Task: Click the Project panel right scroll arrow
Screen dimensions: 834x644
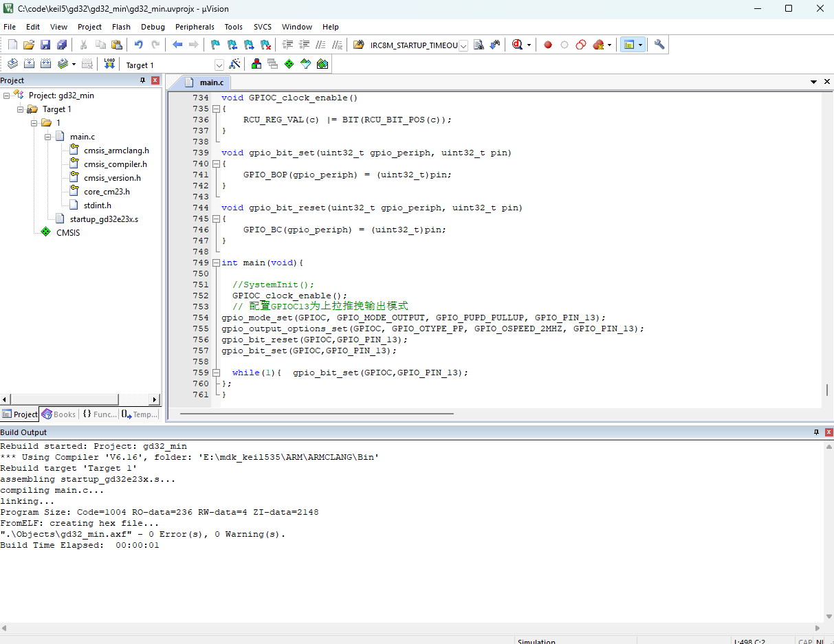Action: pos(155,399)
